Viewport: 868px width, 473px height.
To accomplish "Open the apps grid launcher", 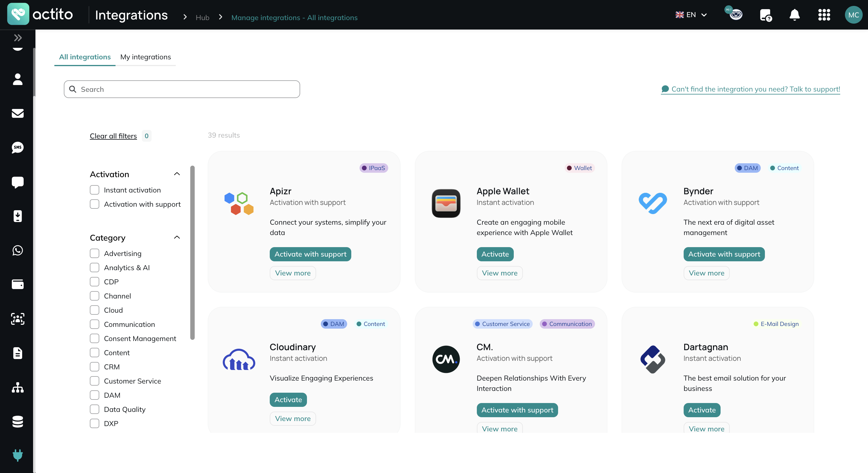I will 824,15.
